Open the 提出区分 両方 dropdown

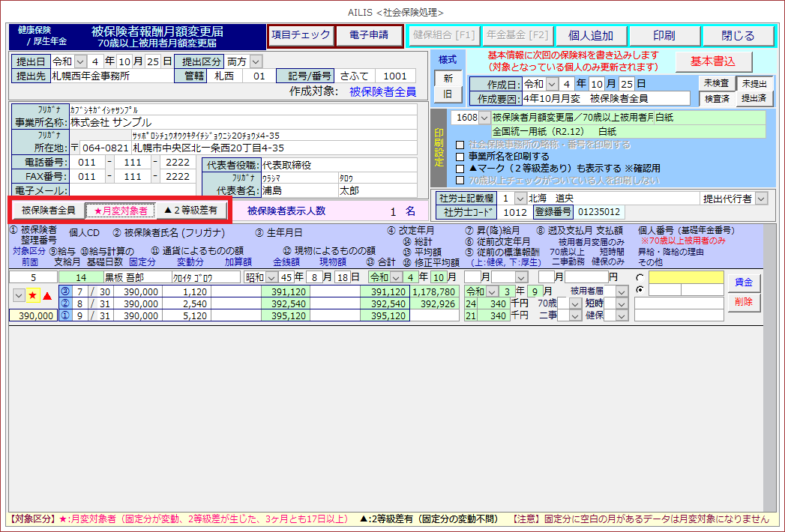[x=256, y=61]
